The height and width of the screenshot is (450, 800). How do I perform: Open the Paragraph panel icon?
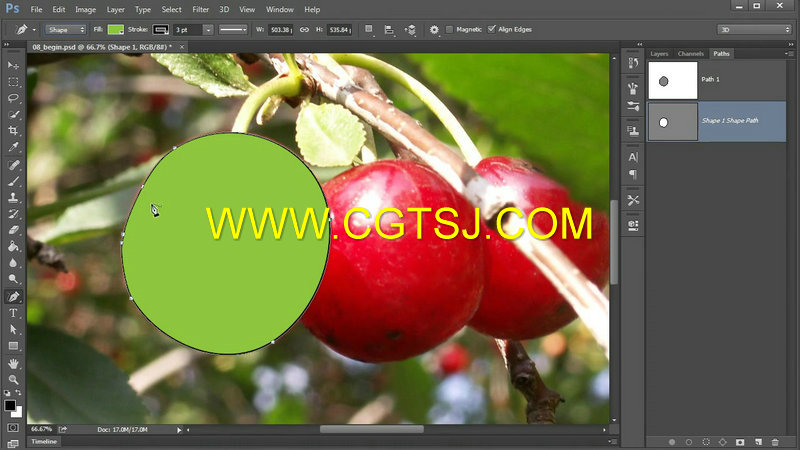(x=633, y=174)
